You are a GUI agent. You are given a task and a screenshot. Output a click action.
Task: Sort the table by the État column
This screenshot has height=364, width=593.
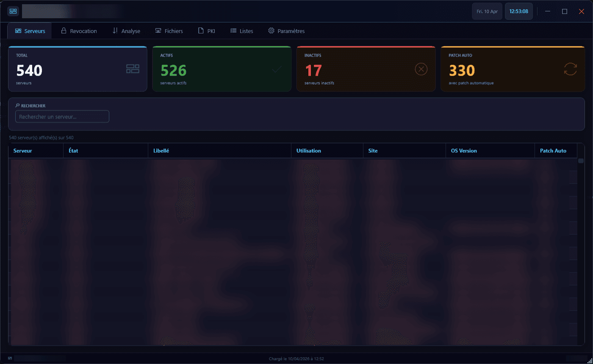coord(73,150)
